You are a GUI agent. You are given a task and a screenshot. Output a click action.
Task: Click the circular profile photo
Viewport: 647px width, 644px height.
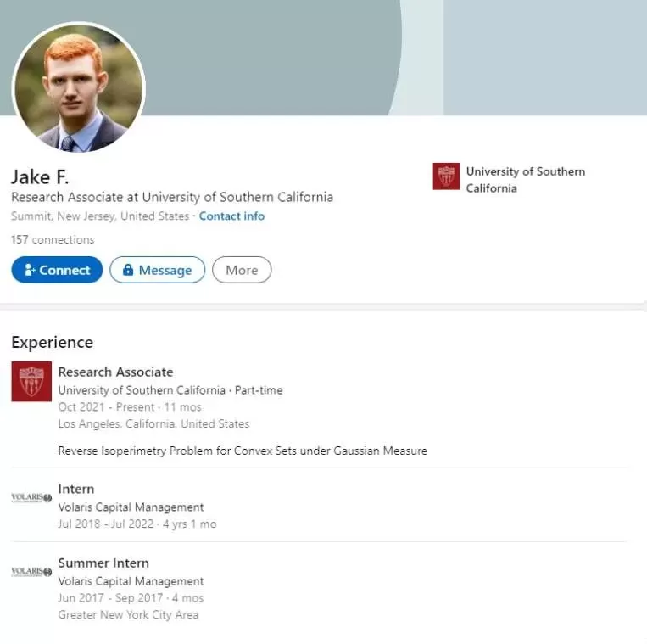[78, 87]
